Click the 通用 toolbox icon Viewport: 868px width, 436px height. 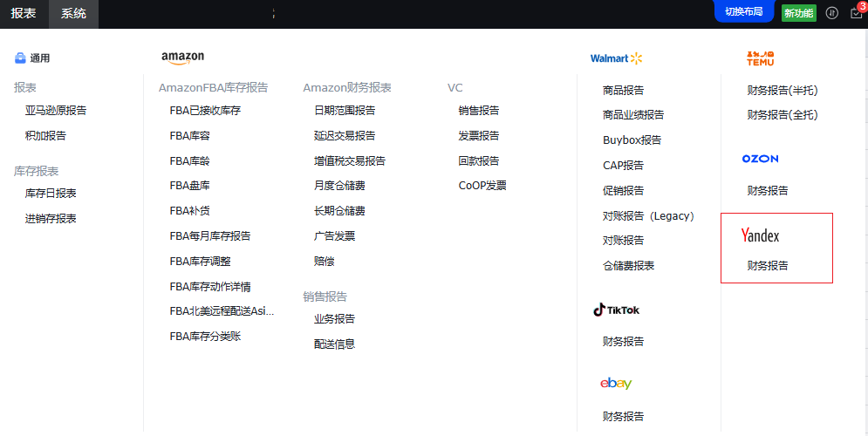[x=20, y=58]
